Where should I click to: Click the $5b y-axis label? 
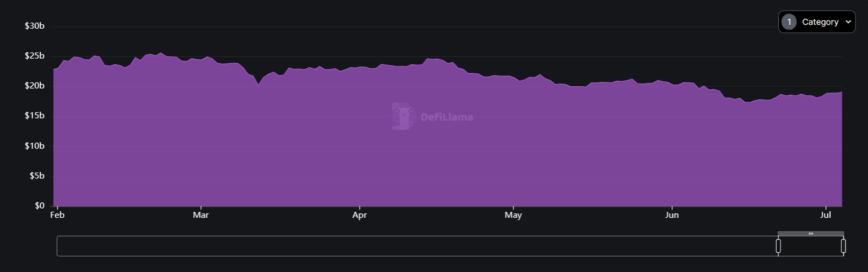(x=37, y=176)
